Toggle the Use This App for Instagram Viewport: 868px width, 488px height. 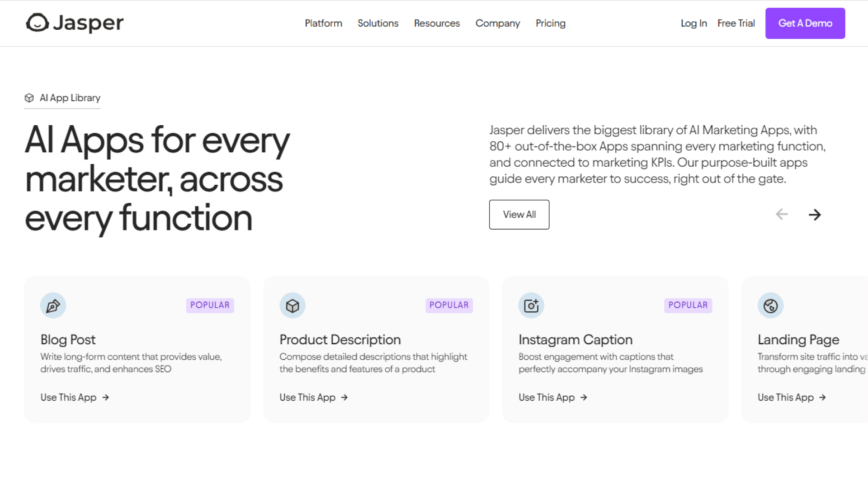552,398
